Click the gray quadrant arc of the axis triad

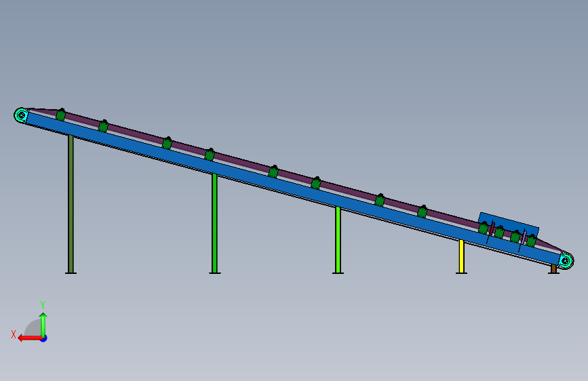(x=33, y=327)
